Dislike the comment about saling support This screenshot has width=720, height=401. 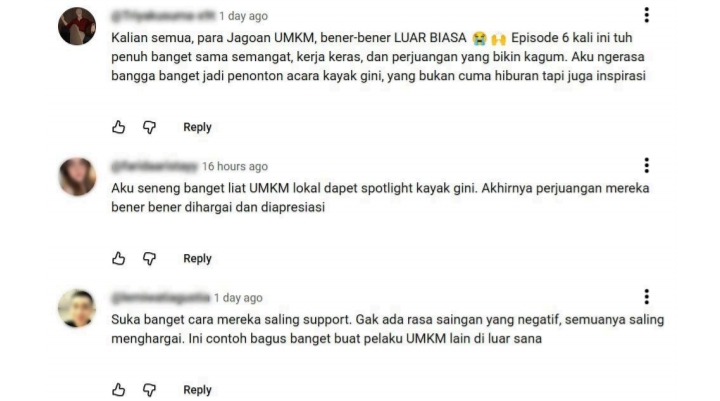pyautogui.click(x=149, y=390)
